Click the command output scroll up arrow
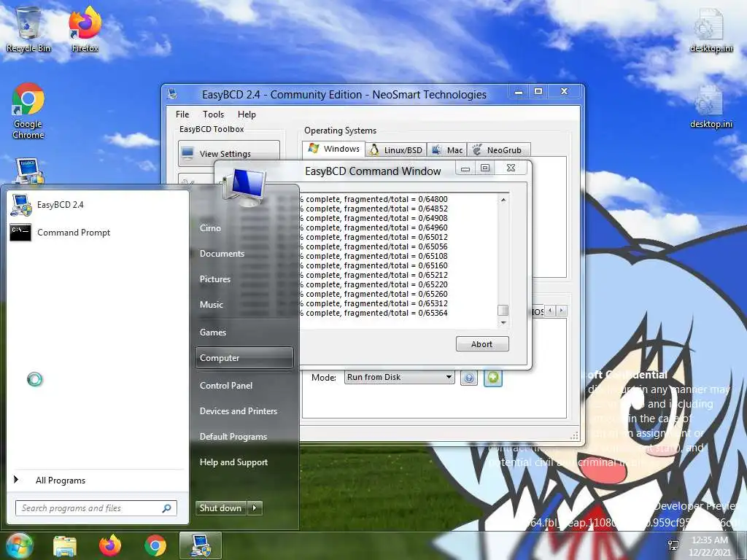The height and width of the screenshot is (560, 747). 503,200
